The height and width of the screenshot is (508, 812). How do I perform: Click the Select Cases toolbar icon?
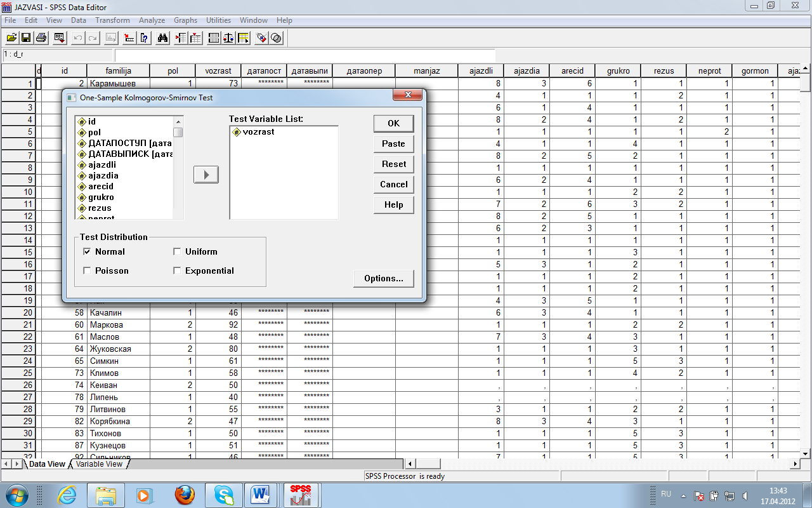(243, 37)
